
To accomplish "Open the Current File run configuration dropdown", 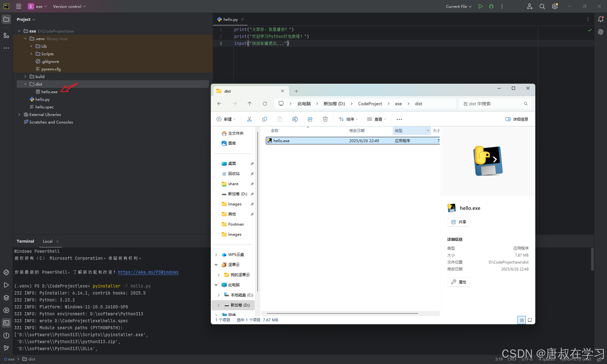I will pos(458,6).
